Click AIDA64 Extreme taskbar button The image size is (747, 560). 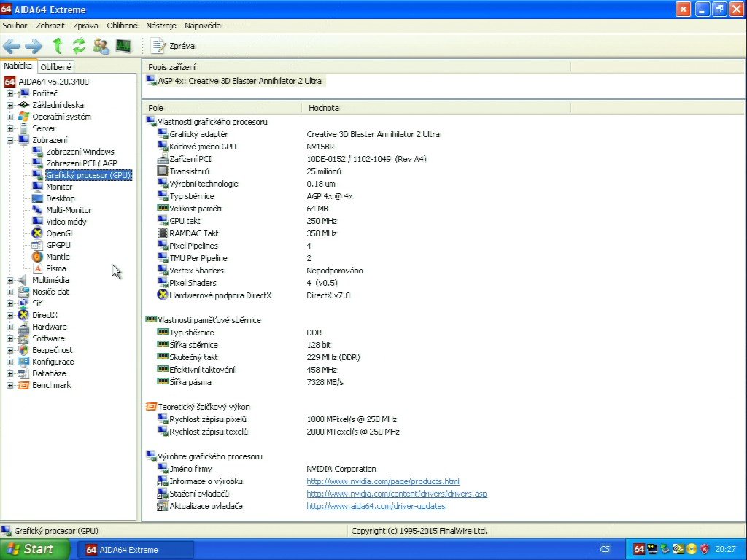(135, 550)
